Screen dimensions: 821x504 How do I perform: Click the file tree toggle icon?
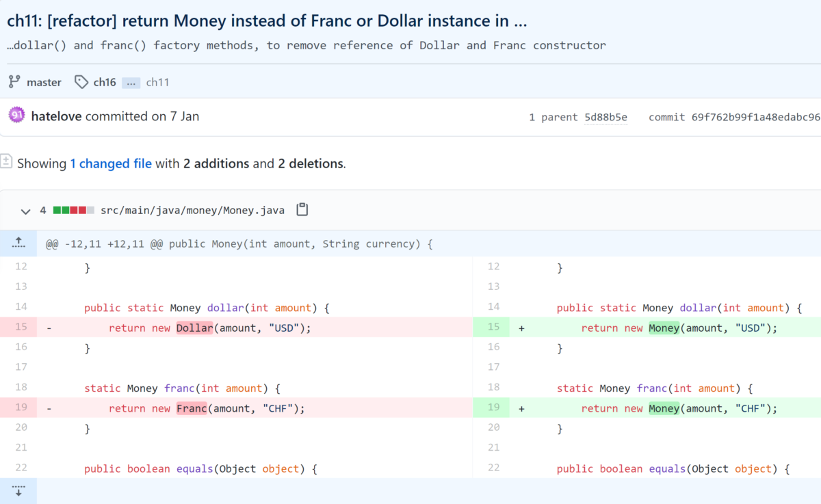pos(6,162)
